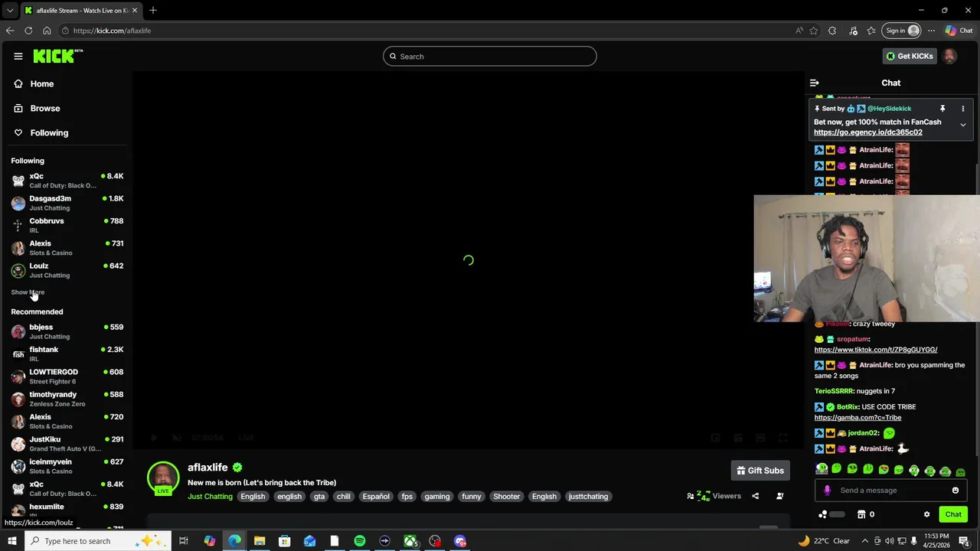Click the user report icon beside share

click(x=780, y=497)
